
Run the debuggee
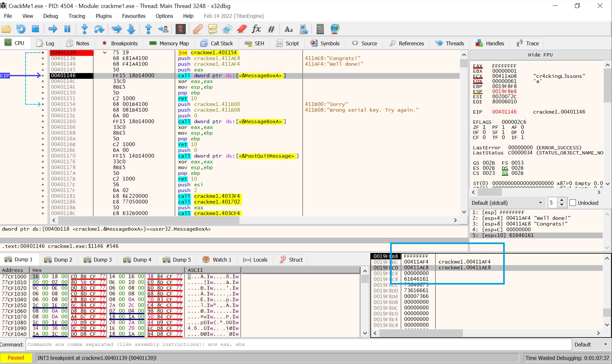[x=52, y=29]
